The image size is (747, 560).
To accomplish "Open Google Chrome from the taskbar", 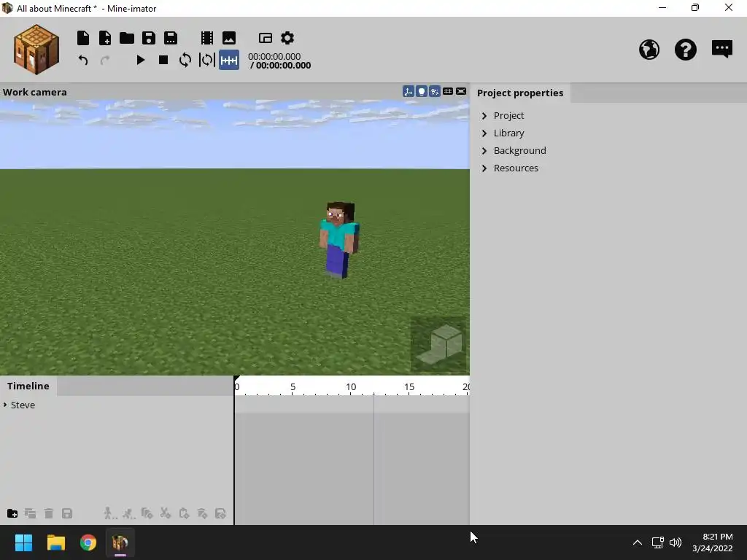I will tap(88, 542).
